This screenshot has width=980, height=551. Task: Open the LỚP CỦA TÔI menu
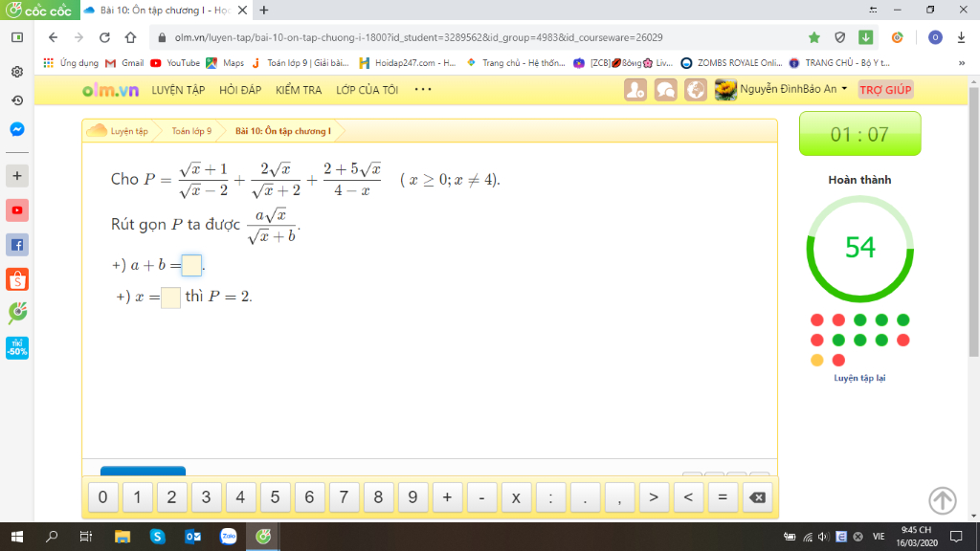[x=367, y=90]
